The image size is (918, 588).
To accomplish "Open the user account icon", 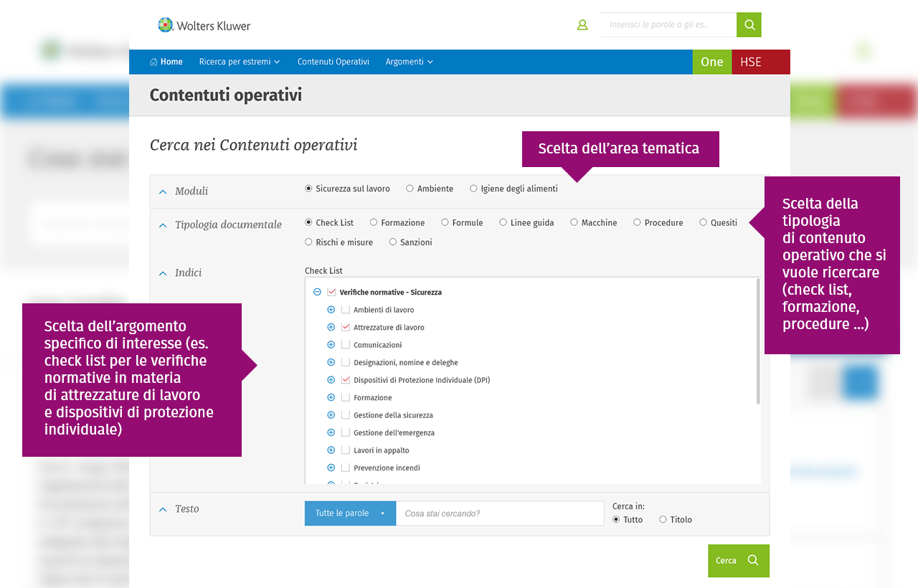I will click(582, 25).
